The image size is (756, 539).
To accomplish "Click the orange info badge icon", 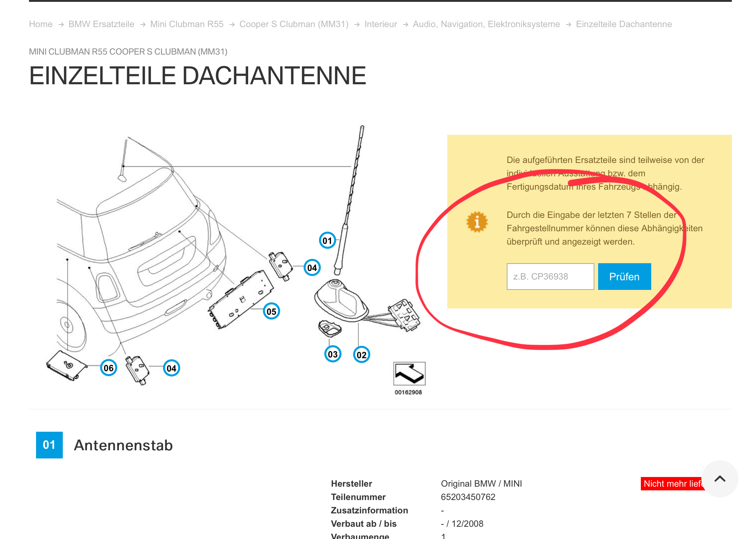I will 477,222.
